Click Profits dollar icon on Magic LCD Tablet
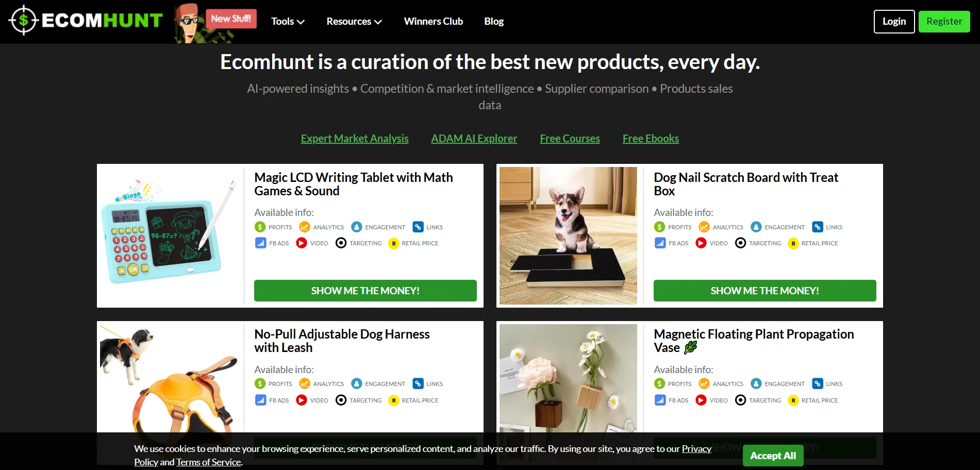980x470 pixels. 260,227
